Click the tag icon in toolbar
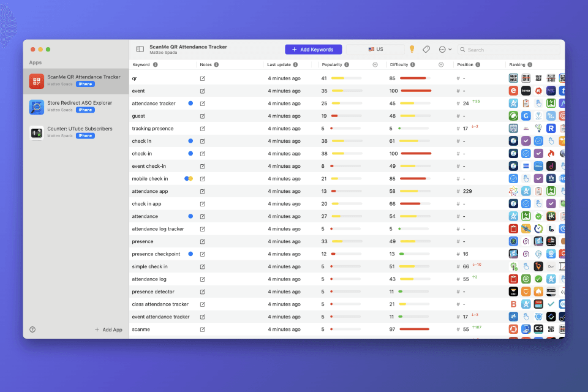The image size is (588, 392). pyautogui.click(x=426, y=49)
